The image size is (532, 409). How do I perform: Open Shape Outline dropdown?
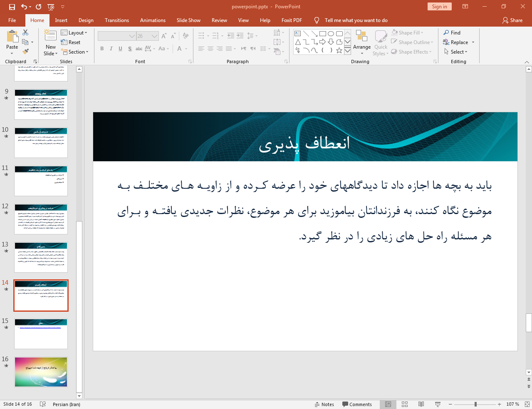(412, 42)
